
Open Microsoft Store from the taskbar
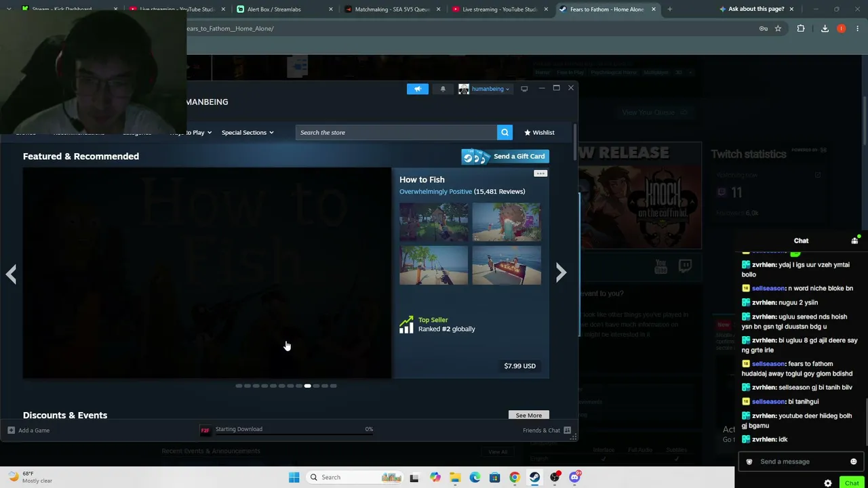(x=495, y=477)
